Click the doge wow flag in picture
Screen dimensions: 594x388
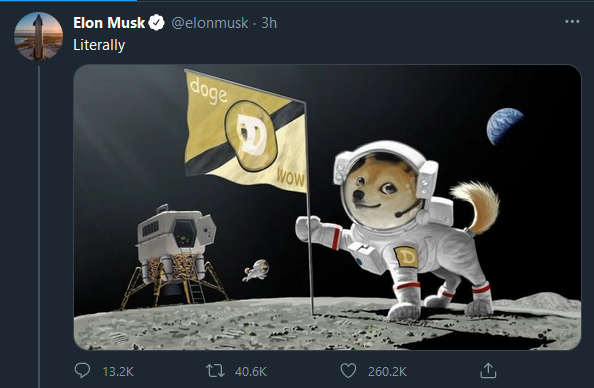click(x=245, y=132)
